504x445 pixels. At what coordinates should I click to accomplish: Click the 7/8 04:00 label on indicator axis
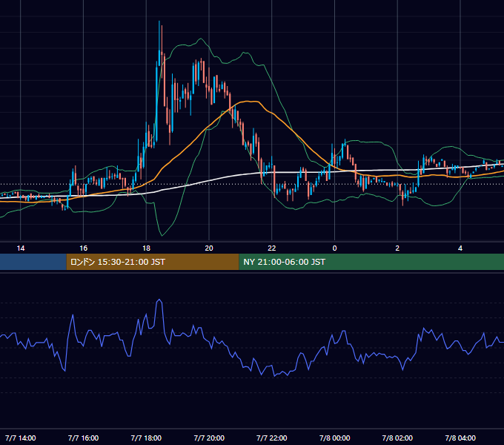tap(460, 438)
